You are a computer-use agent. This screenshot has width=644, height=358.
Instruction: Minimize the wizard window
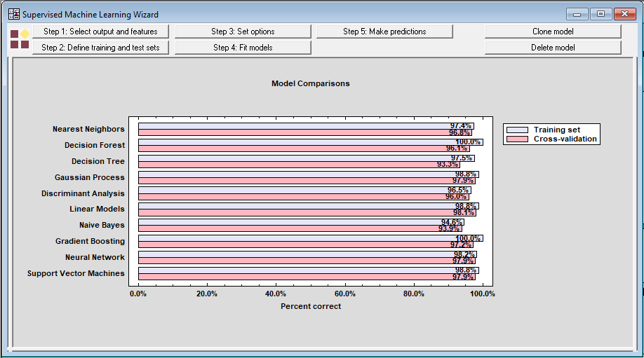[578, 14]
